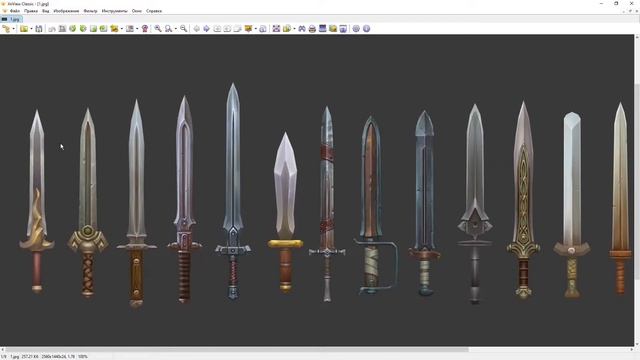Open the Фильтр menu
The image size is (640, 360).
coord(90,11)
